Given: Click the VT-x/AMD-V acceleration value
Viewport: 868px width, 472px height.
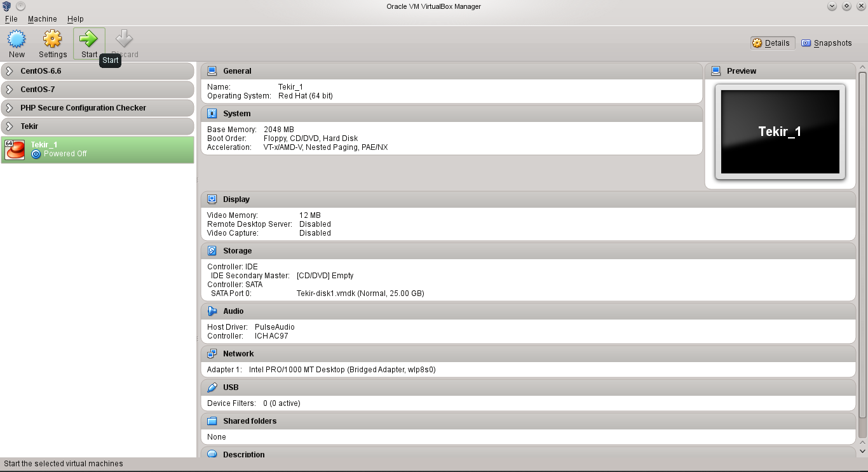Looking at the screenshot, I should [325, 147].
